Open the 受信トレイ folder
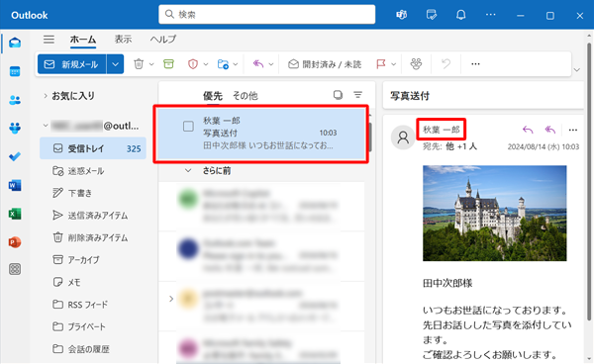Screen dimensions: 594x364 pos(93,148)
